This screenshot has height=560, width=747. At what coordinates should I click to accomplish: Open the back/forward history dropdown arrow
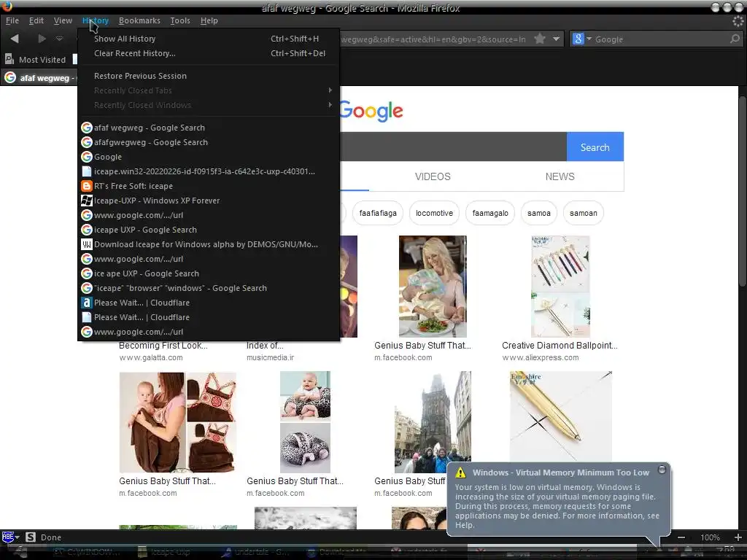(x=60, y=39)
